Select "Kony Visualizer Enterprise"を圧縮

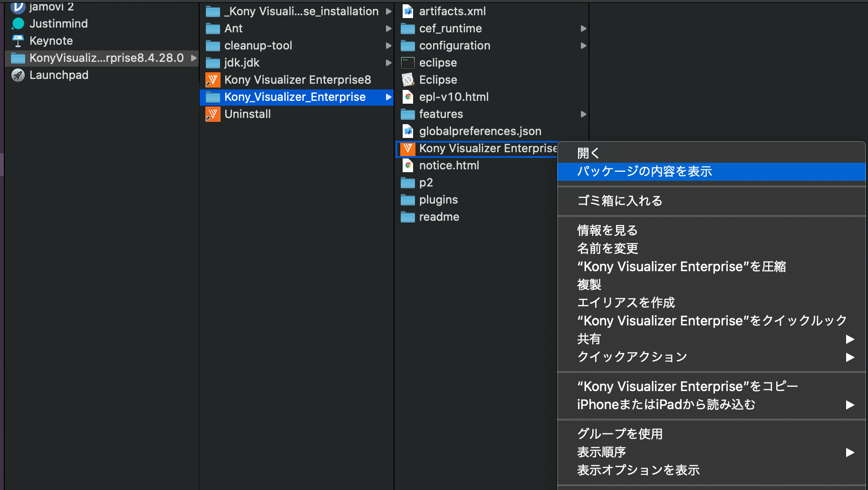click(711, 266)
